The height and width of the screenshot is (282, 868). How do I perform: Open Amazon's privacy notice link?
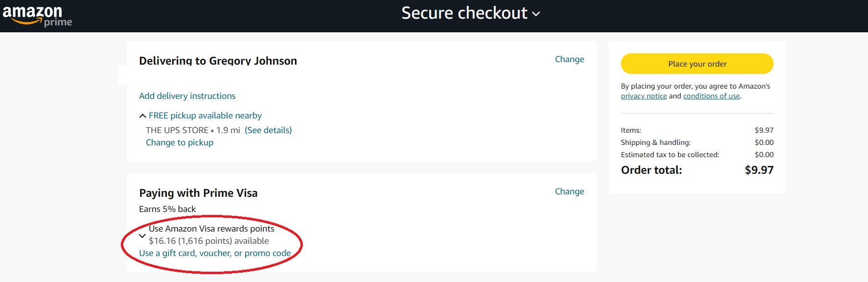pos(643,96)
